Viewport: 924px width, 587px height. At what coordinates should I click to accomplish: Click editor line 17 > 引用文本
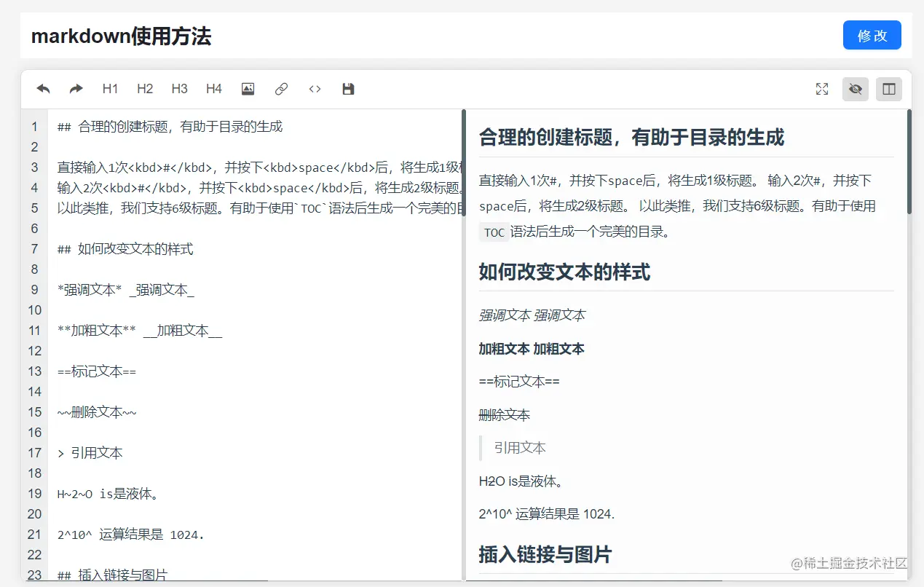point(90,453)
